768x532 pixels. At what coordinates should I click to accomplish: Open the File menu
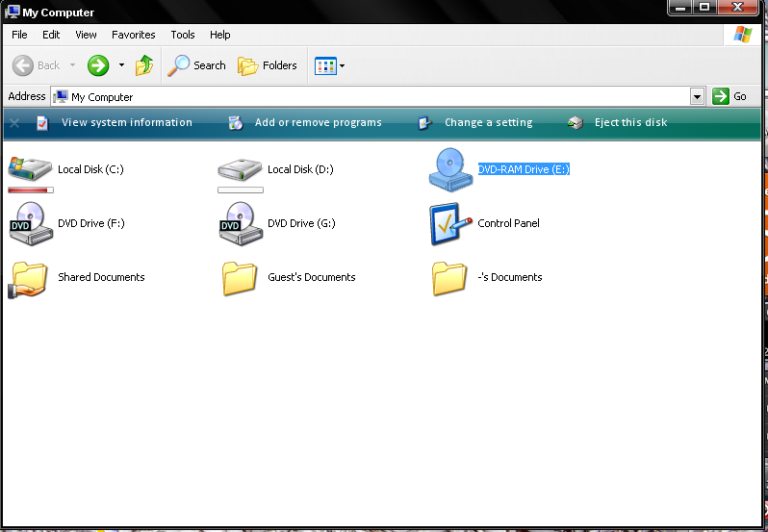pyautogui.click(x=19, y=35)
